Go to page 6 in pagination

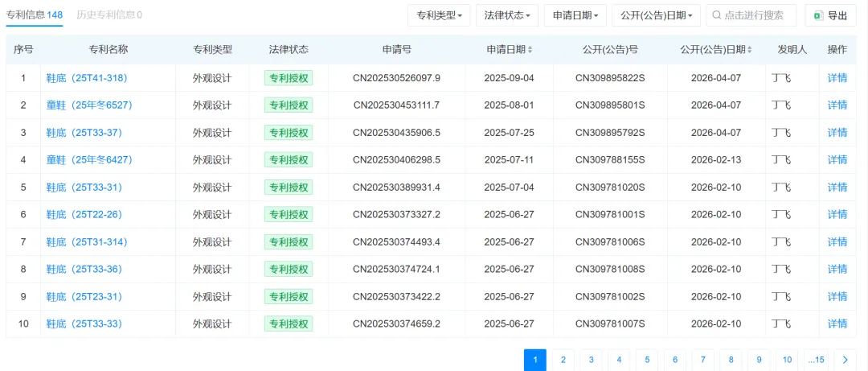[x=675, y=360]
